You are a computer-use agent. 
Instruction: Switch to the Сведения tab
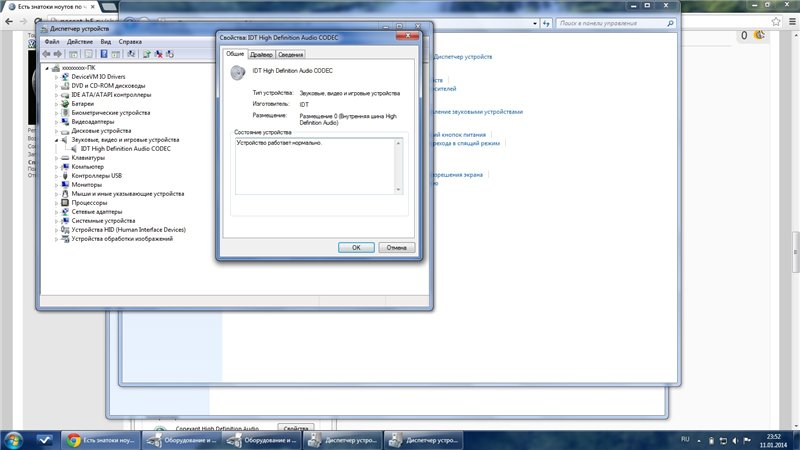point(290,55)
